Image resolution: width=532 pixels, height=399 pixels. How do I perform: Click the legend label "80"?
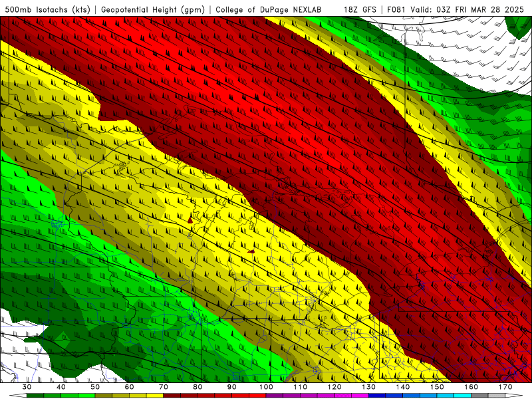coord(198,387)
